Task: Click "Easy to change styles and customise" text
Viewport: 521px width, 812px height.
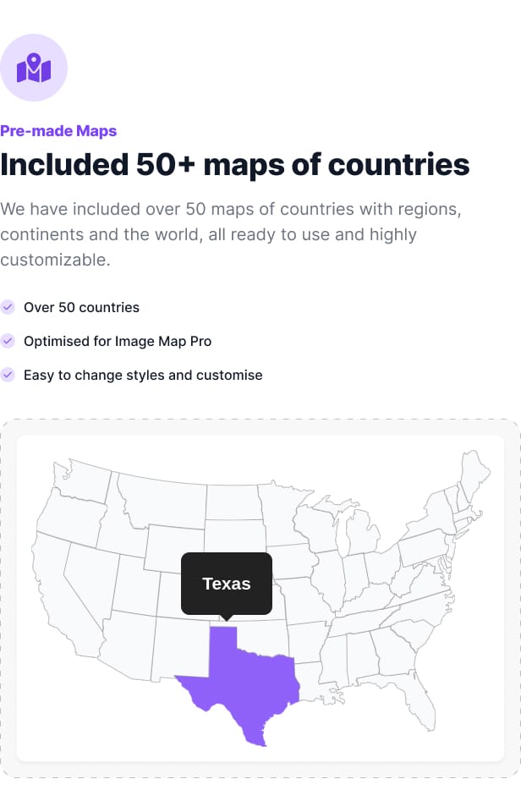Action: tap(143, 375)
